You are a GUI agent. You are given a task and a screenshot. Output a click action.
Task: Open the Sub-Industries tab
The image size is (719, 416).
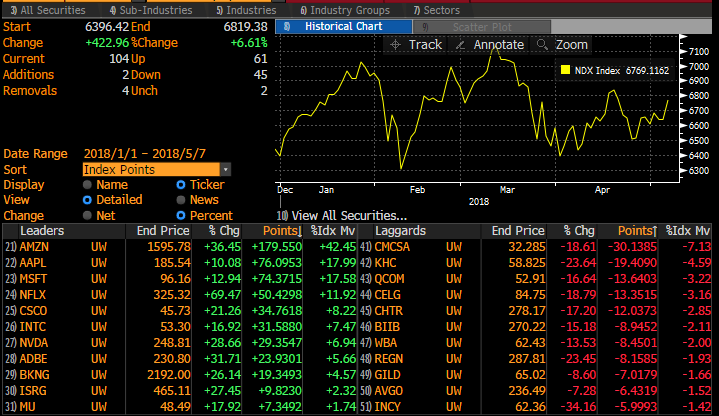point(151,10)
